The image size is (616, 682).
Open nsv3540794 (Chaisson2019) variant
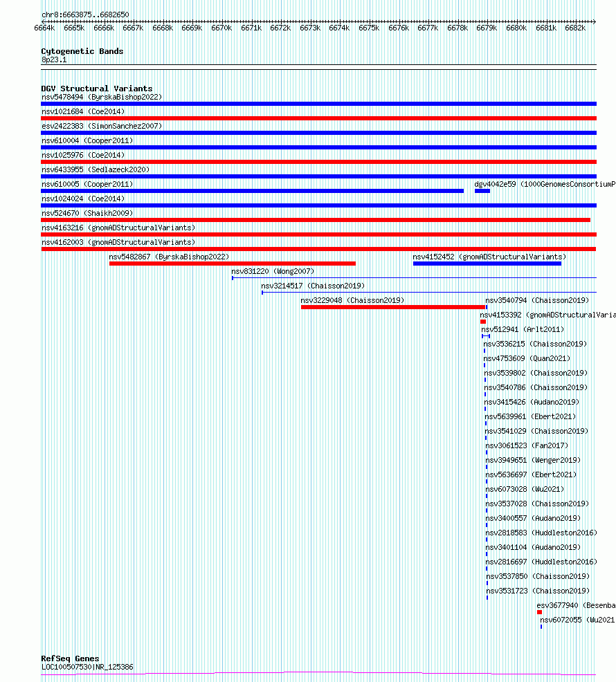[537, 300]
